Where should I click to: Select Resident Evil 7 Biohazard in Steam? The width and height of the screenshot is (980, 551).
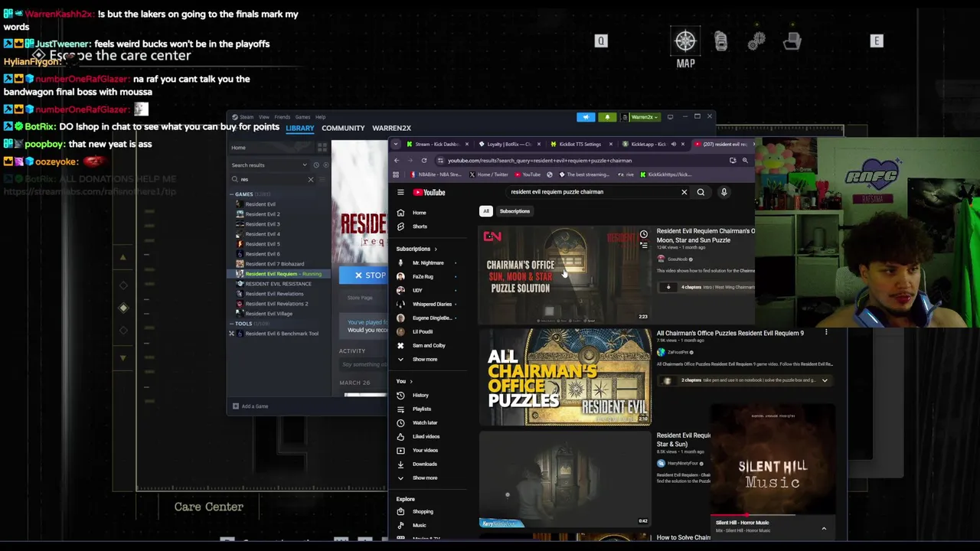point(274,264)
